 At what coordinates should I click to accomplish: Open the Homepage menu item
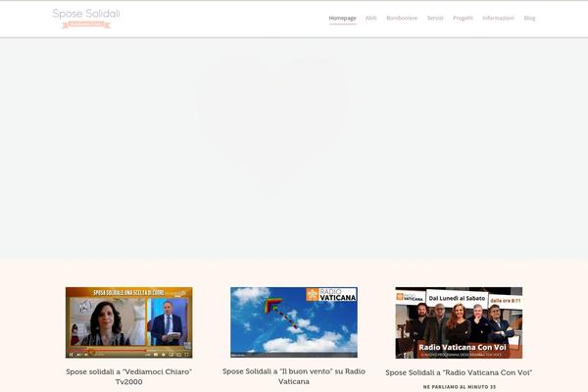[342, 18]
